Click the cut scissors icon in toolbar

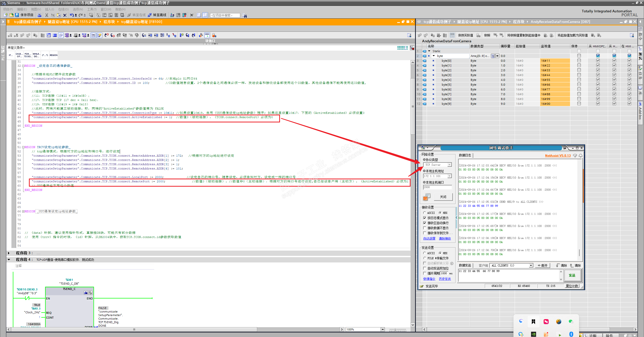pos(47,15)
